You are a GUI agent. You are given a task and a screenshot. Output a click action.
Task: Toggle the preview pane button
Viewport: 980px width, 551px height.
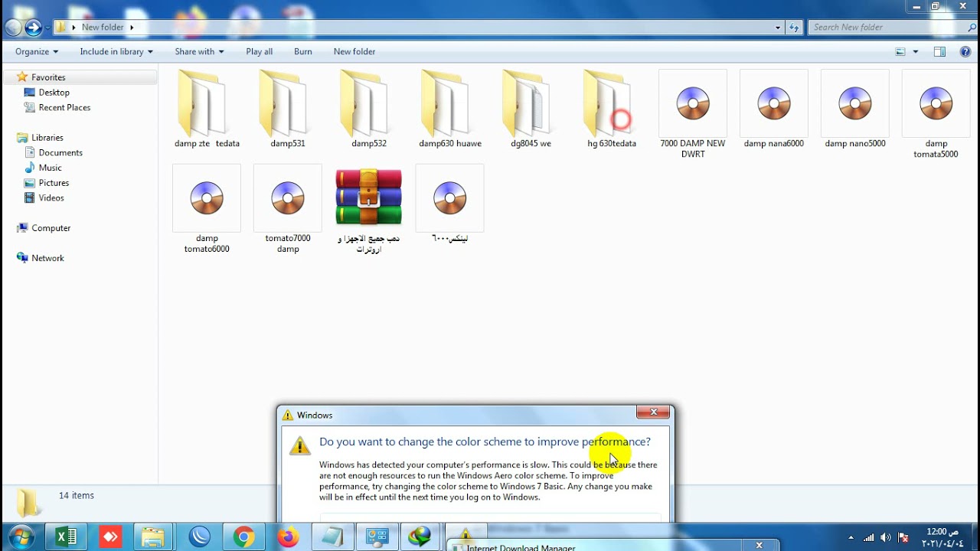coord(939,51)
